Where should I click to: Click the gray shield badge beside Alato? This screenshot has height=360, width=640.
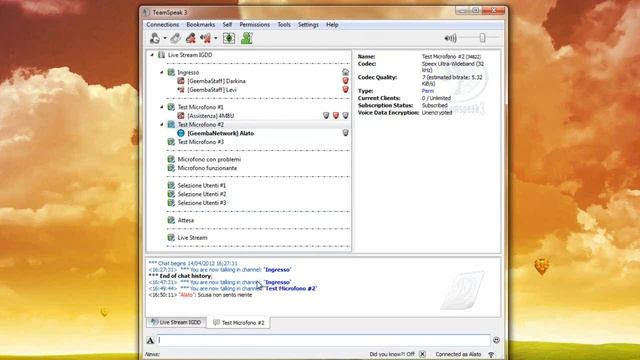(x=345, y=133)
